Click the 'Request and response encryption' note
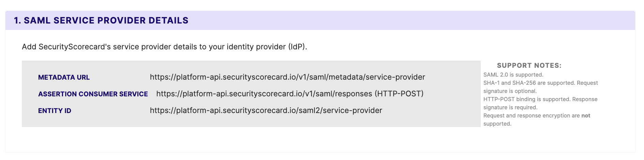 [537, 119]
